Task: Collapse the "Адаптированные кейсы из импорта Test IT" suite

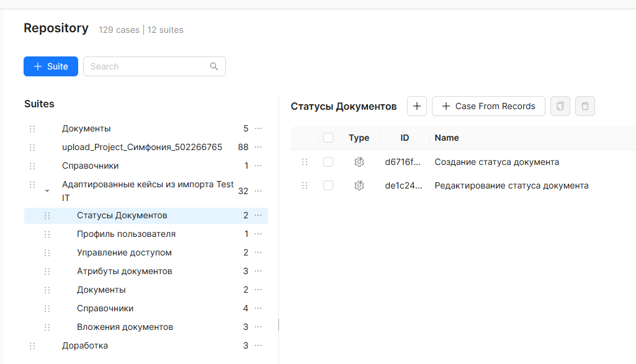Action: coord(47,191)
